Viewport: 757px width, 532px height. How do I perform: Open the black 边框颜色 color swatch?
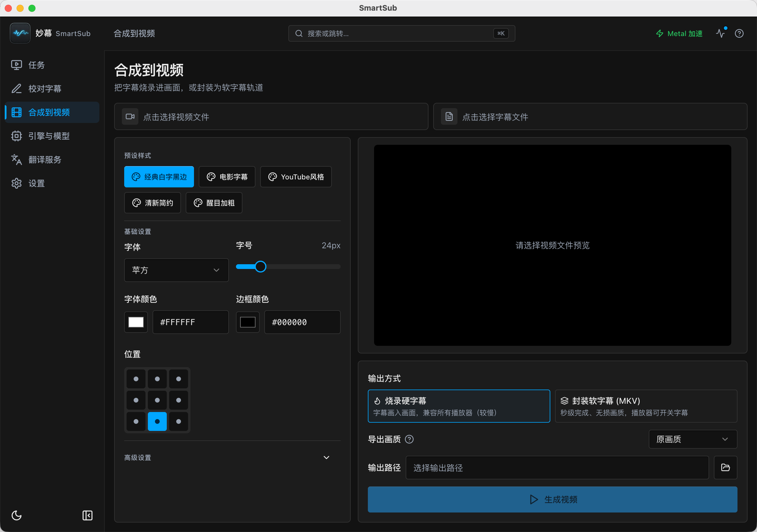coord(248,322)
